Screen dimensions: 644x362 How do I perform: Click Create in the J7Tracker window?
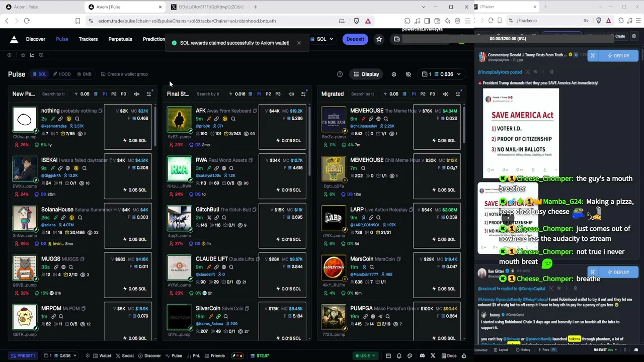(x=620, y=36)
